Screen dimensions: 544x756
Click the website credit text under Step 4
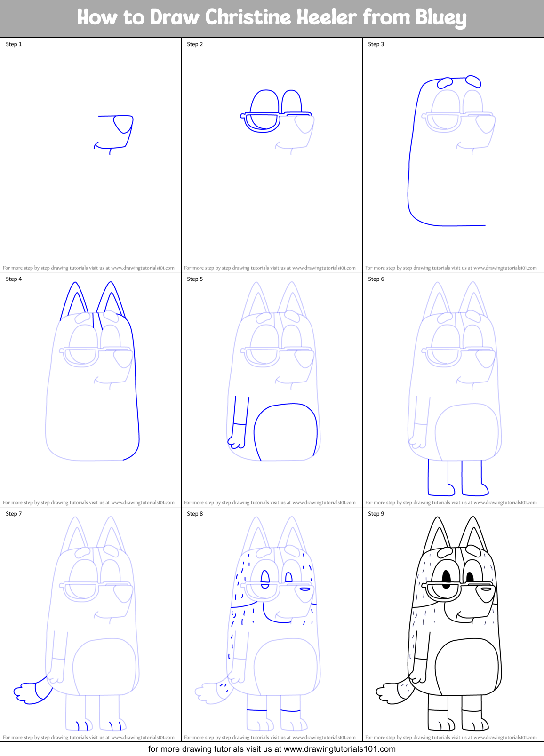[x=88, y=502]
